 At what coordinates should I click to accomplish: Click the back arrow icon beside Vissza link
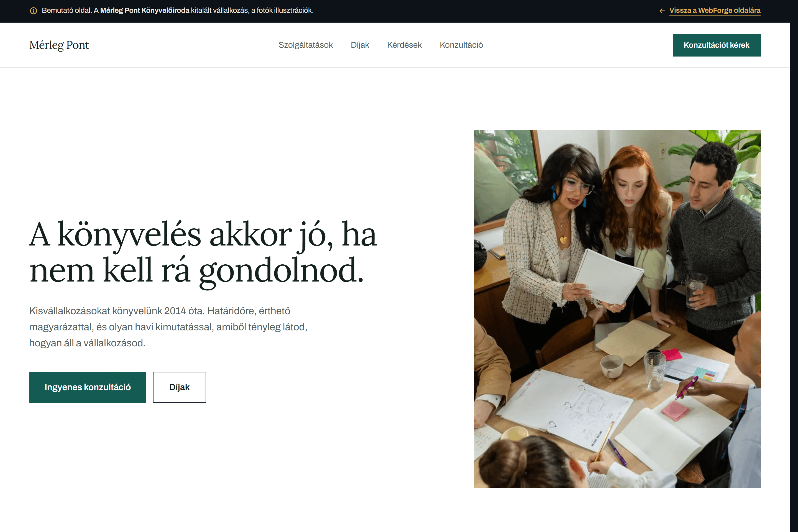[x=662, y=11]
